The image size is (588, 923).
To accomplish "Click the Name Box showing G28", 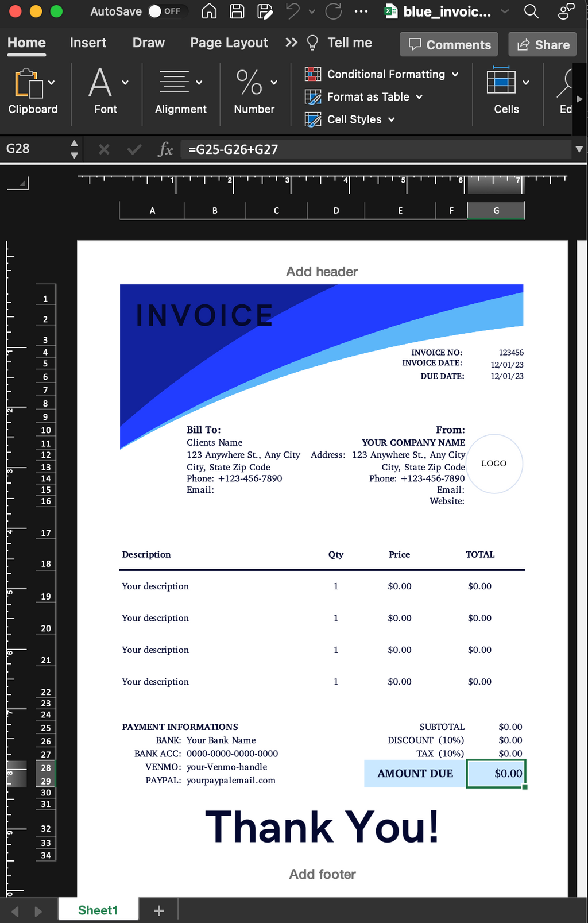I will 34,149.
